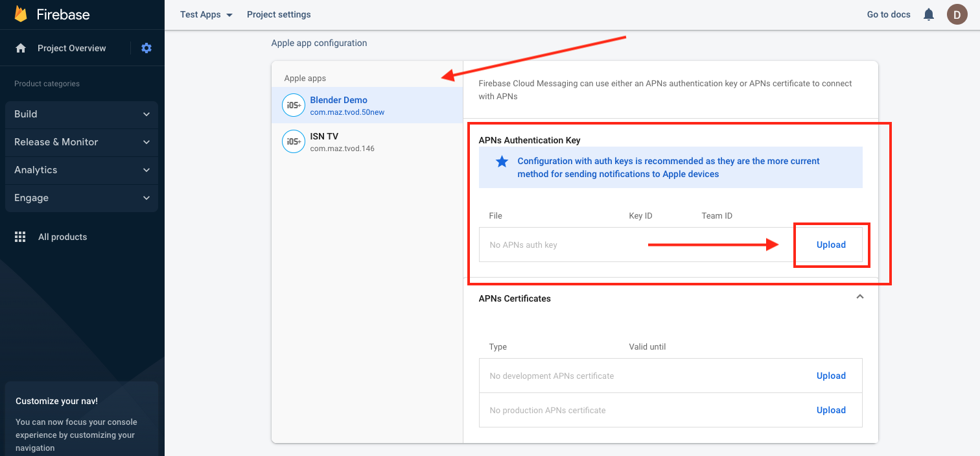Screen dimensions: 980x456
Task: Expand the Analytics category
Action: click(82, 170)
